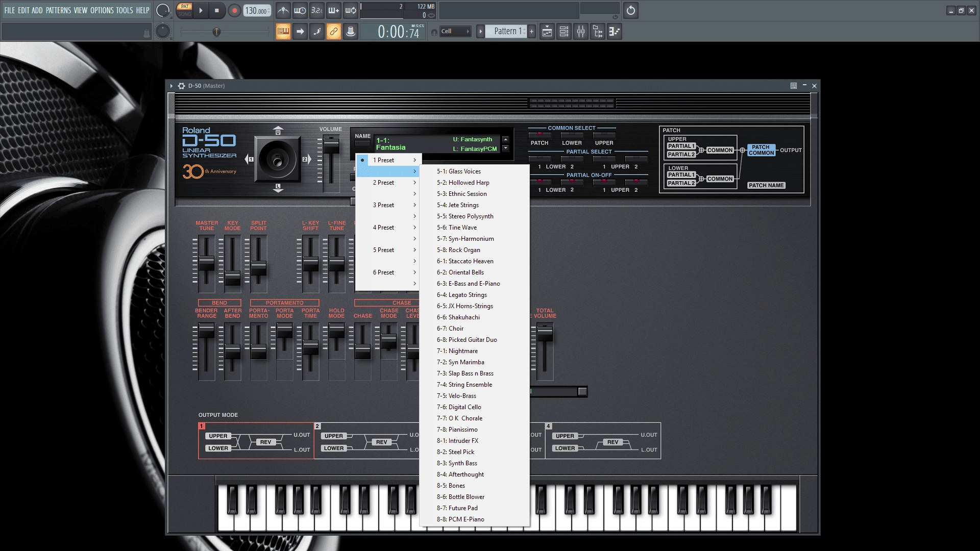
Task: Click the OUTPUT label in patch diagram
Action: (x=791, y=150)
